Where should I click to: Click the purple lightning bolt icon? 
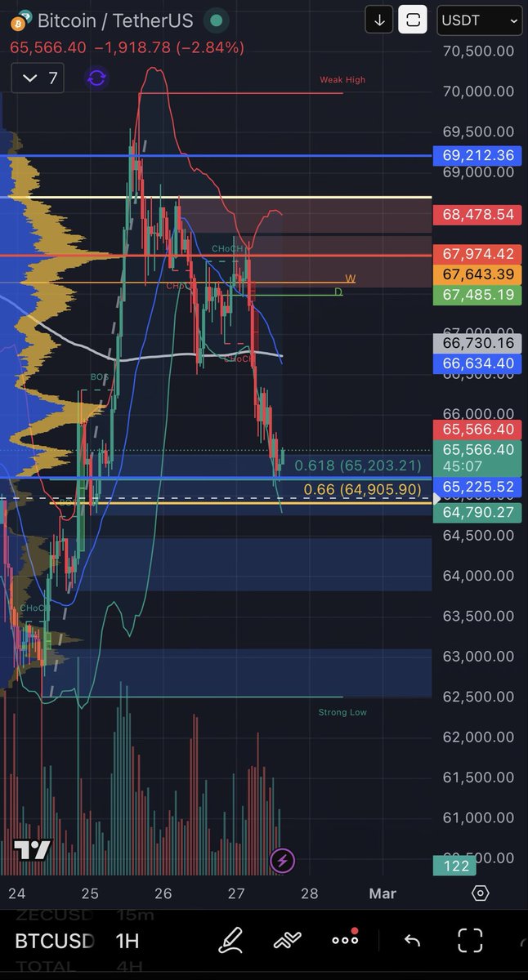coord(282,860)
